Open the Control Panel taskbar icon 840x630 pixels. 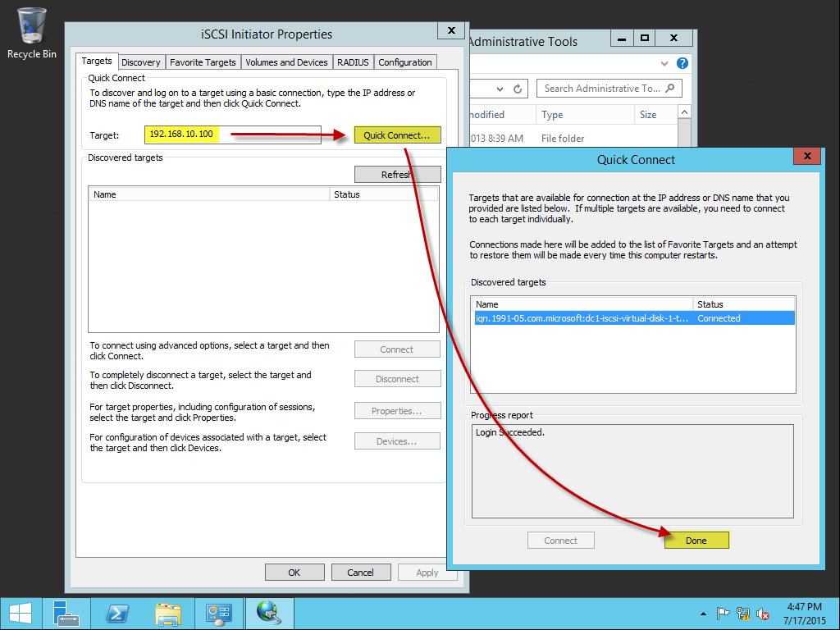[x=218, y=614]
